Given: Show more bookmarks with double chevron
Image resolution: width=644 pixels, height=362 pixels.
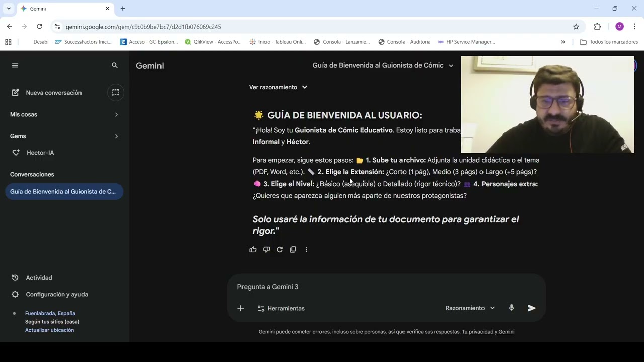Looking at the screenshot, I should tap(563, 42).
